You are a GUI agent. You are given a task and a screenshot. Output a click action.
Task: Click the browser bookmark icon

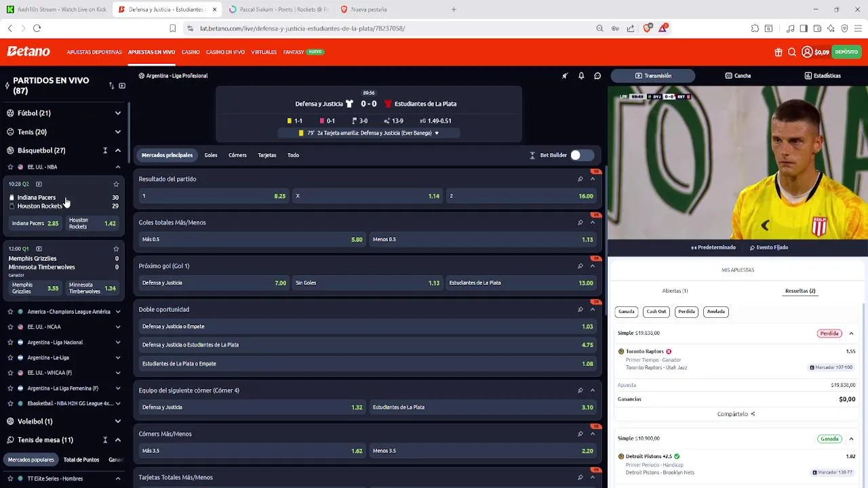[x=172, y=28]
